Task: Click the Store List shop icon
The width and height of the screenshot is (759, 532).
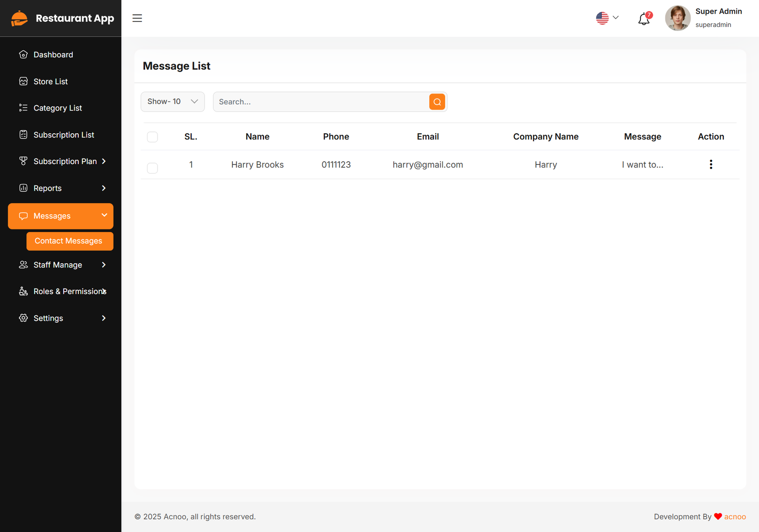Action: [23, 82]
